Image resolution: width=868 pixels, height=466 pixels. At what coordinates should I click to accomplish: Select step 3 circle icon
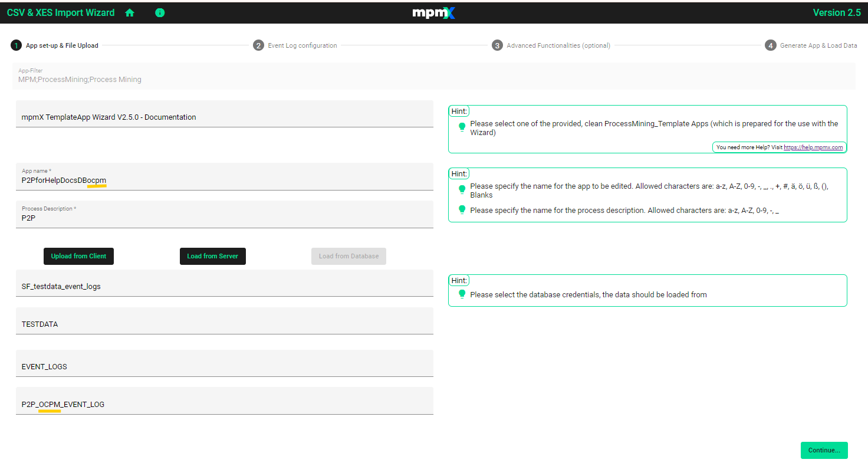[x=497, y=45]
